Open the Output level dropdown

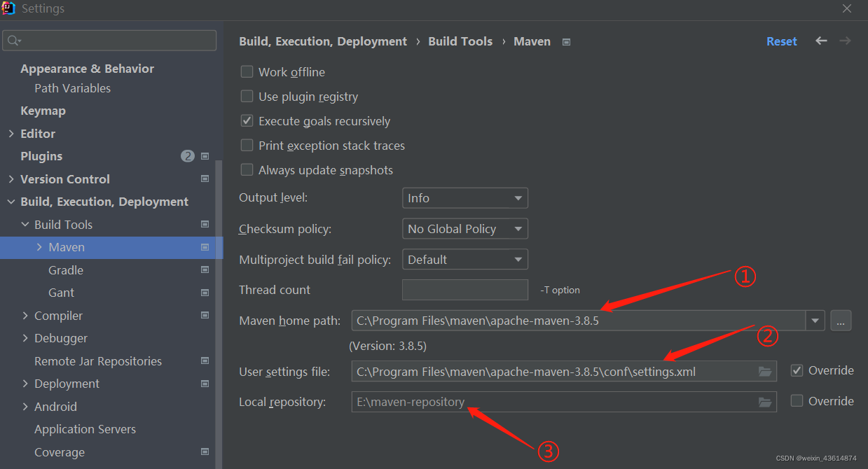pyautogui.click(x=465, y=198)
